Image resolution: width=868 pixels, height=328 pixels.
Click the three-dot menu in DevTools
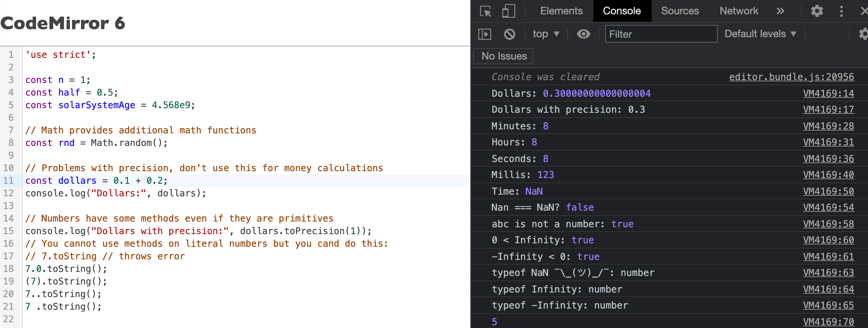(x=842, y=11)
